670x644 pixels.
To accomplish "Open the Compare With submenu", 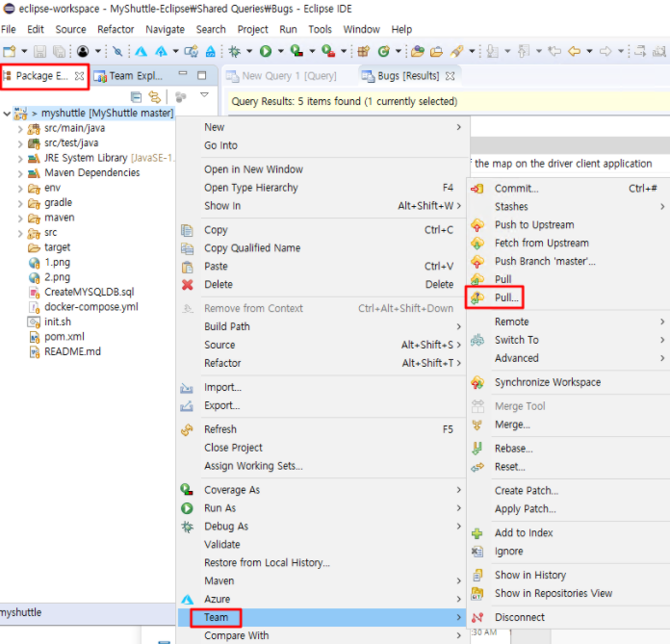I will coord(322,635).
